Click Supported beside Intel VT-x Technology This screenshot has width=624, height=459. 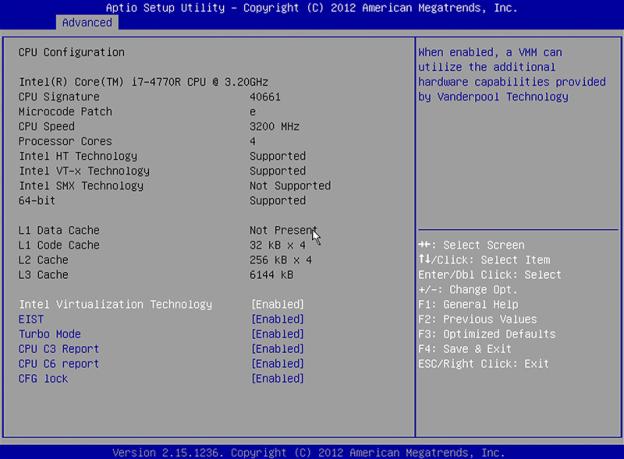[278, 171]
